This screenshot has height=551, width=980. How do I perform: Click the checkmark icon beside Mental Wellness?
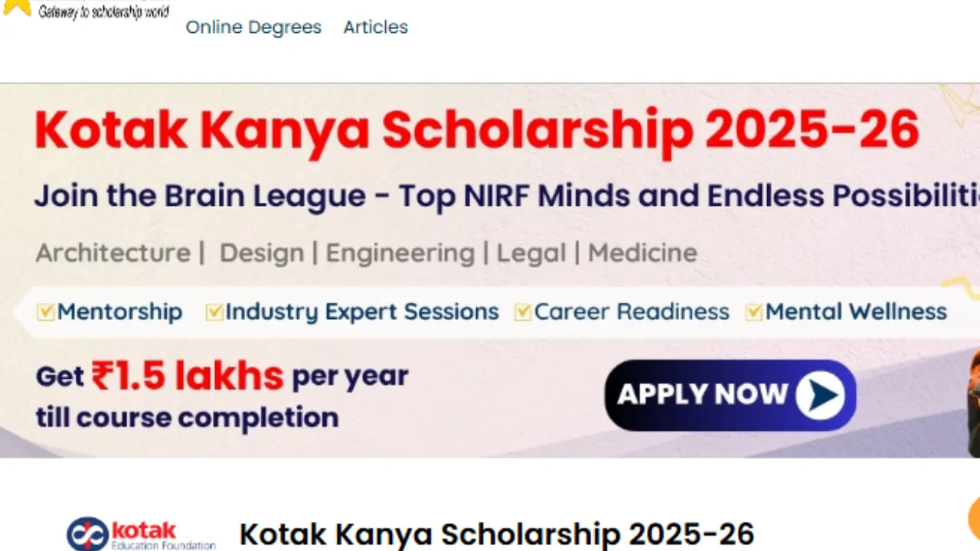(754, 311)
